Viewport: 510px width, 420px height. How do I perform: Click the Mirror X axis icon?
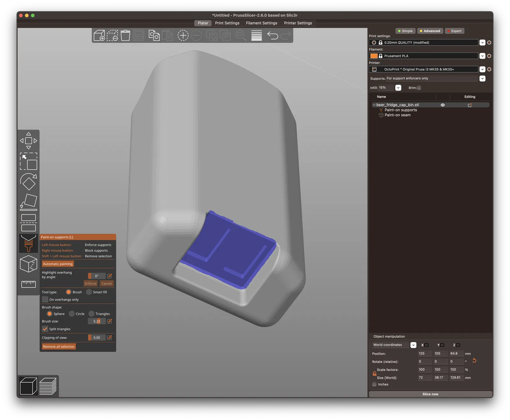point(426,345)
